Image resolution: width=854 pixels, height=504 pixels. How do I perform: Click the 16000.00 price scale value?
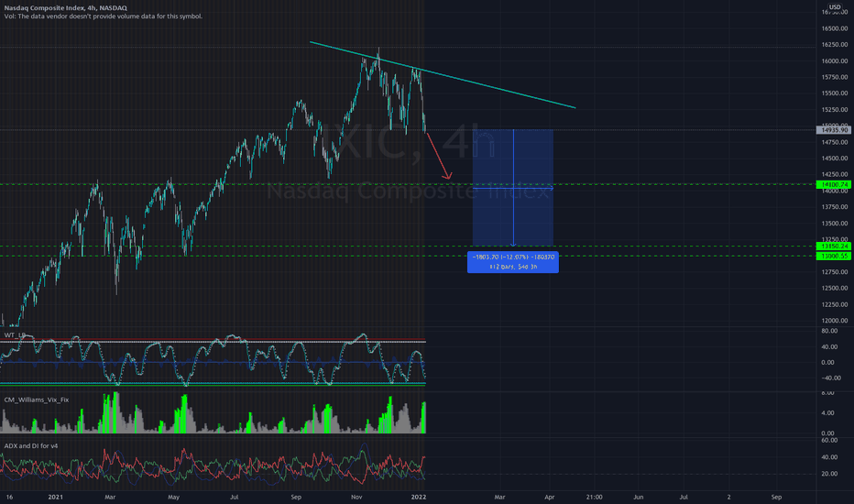click(835, 61)
